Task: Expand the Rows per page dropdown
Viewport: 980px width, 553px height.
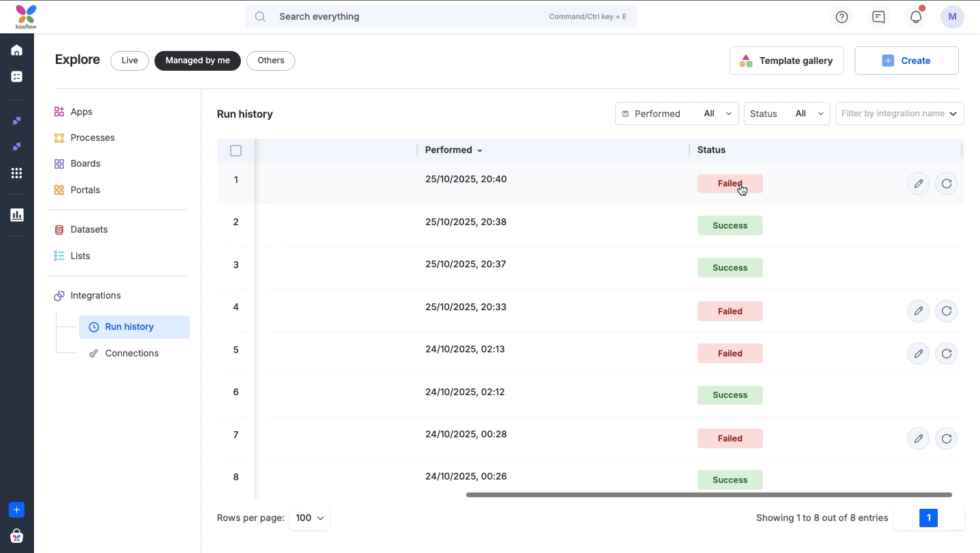Action: (x=310, y=518)
